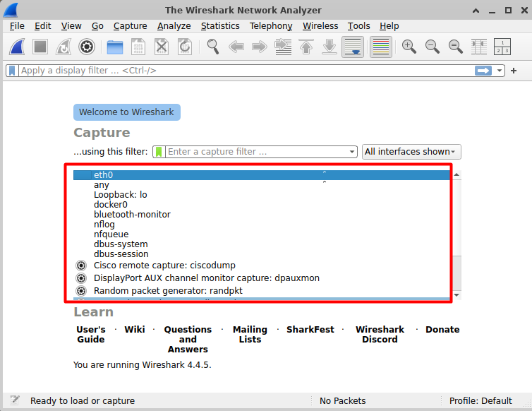This screenshot has height=411, width=532.
Task: Open the User's Guide link
Action: [91, 334]
